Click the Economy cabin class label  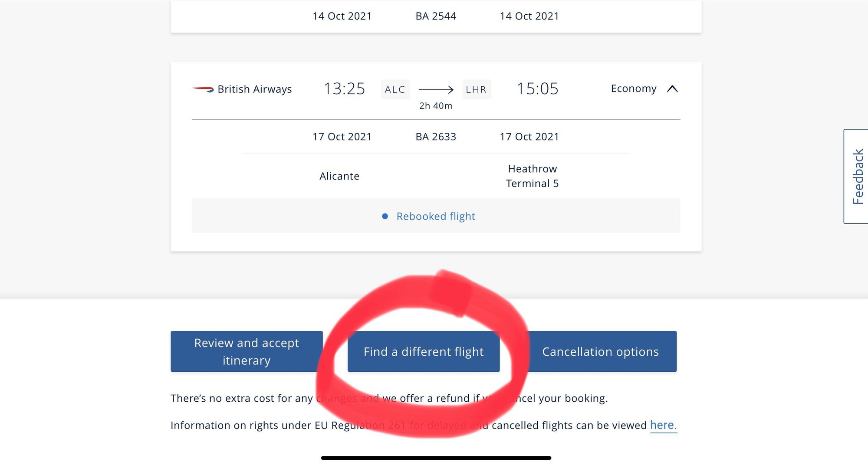point(633,88)
